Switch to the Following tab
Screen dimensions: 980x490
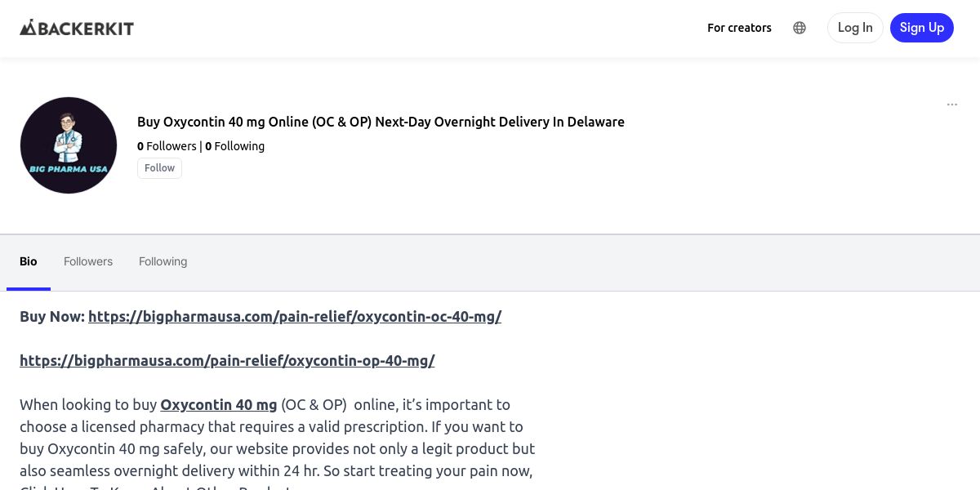click(x=163, y=261)
